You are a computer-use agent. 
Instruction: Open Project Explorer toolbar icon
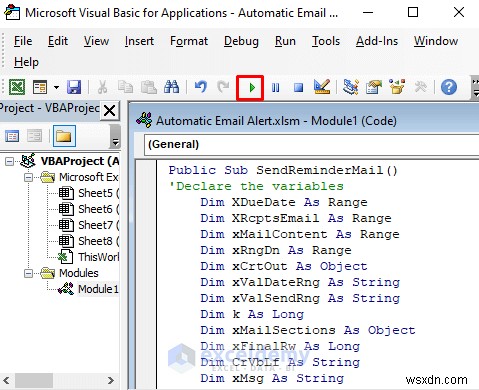click(x=351, y=87)
